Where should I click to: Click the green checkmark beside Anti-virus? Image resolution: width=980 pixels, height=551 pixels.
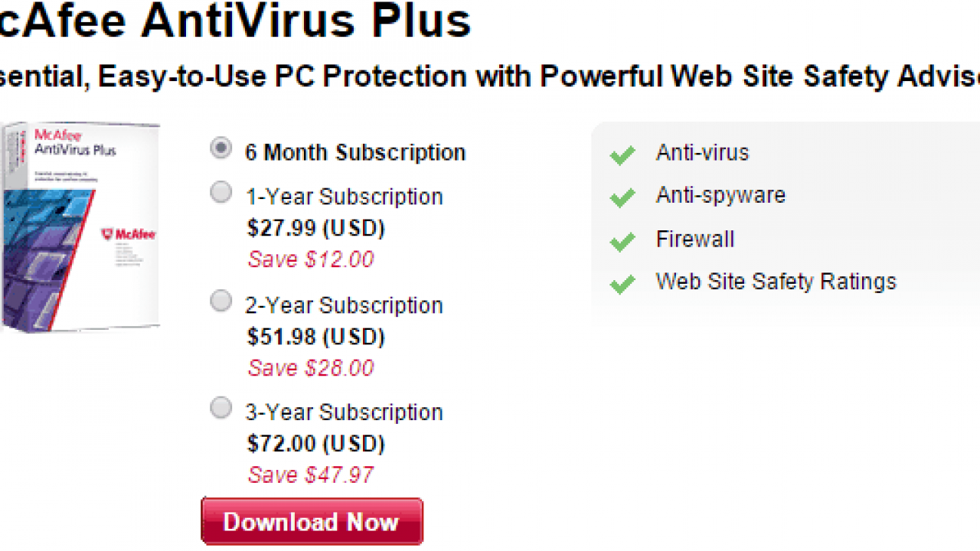(622, 155)
